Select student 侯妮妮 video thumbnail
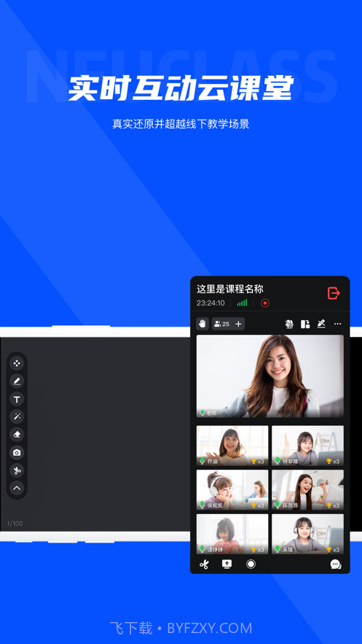Image resolution: width=362 pixels, height=644 pixels. [232, 490]
